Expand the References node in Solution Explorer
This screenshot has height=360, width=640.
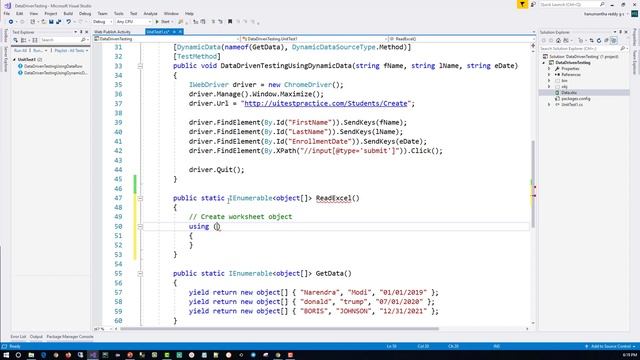pos(549,75)
